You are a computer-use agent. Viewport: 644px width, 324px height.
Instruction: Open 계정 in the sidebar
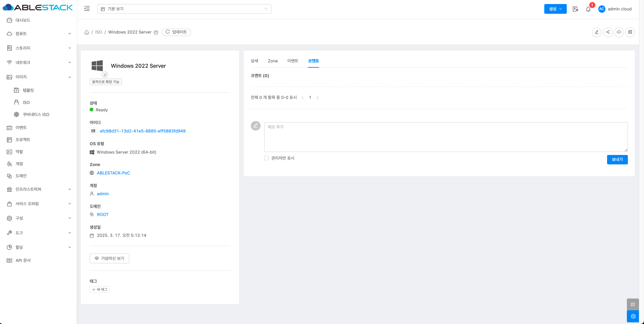pyautogui.click(x=39, y=164)
